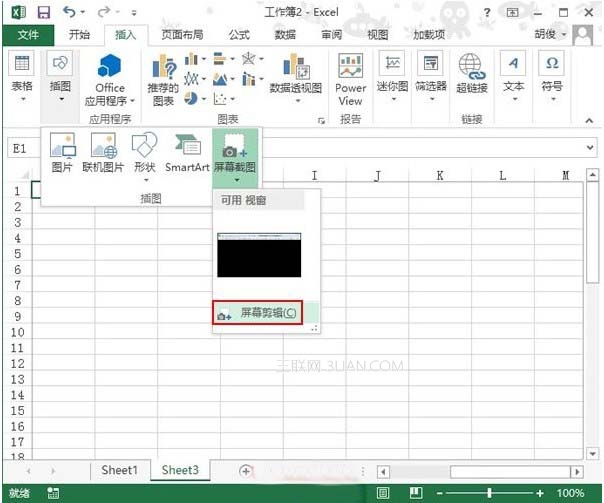Expand the formula bar chevron
The height and width of the screenshot is (503, 604).
click(x=590, y=148)
